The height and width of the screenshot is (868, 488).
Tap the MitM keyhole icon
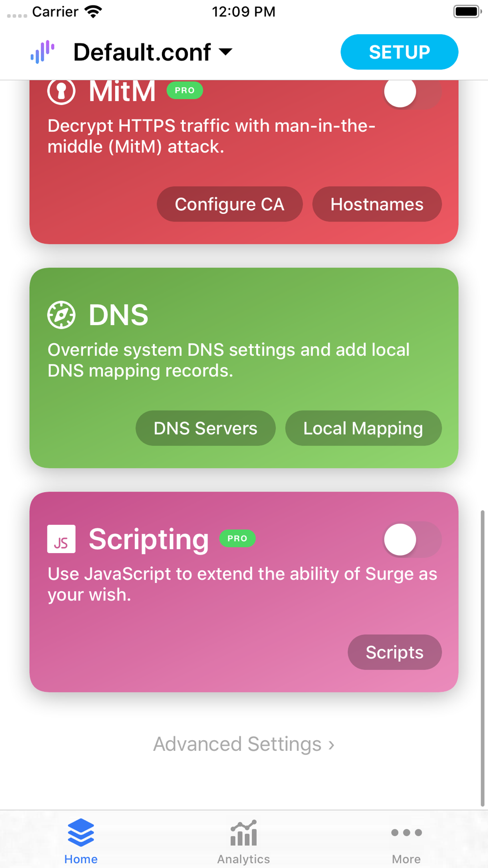pyautogui.click(x=61, y=91)
